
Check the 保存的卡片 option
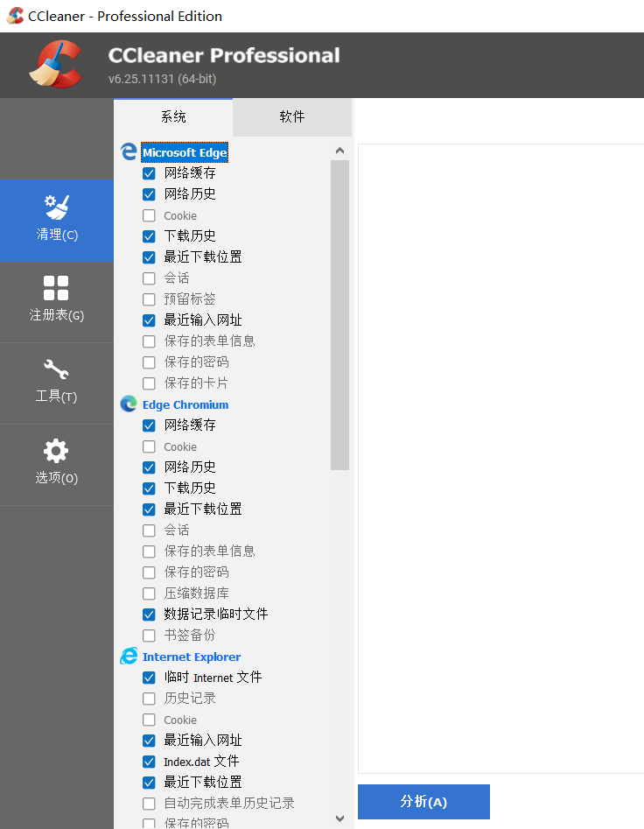(x=149, y=383)
